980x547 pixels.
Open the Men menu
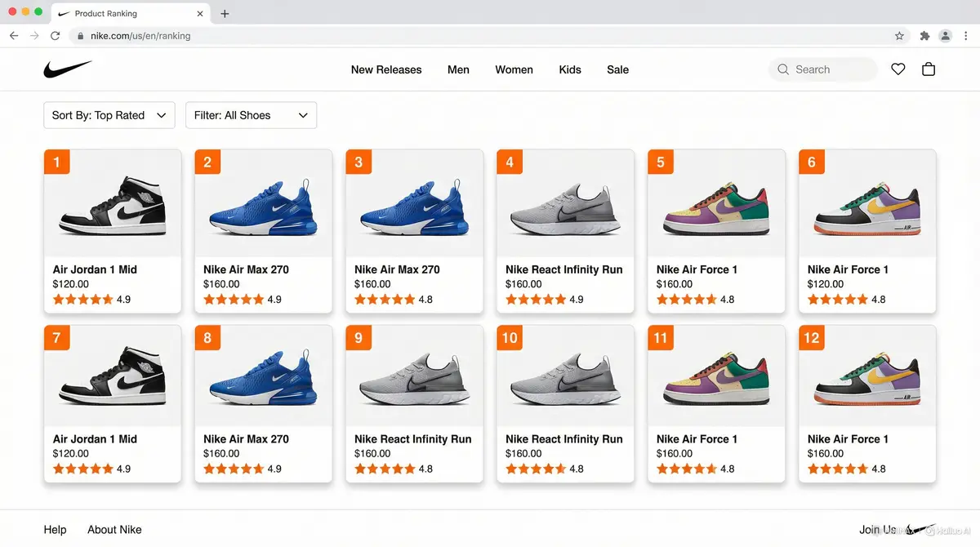coord(458,69)
